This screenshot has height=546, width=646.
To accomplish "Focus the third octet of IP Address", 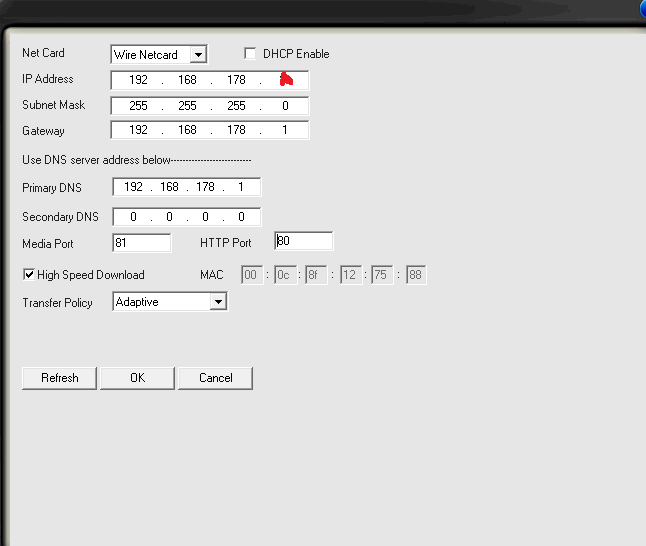I will [236, 80].
